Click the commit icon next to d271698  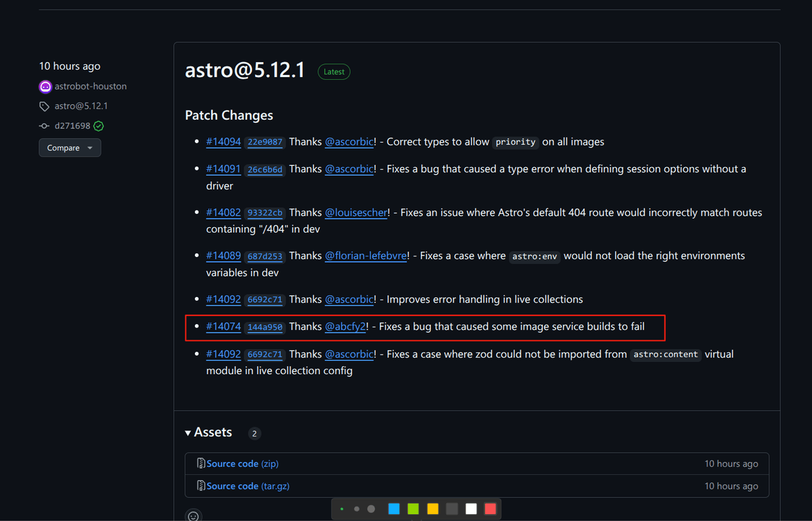click(x=45, y=126)
